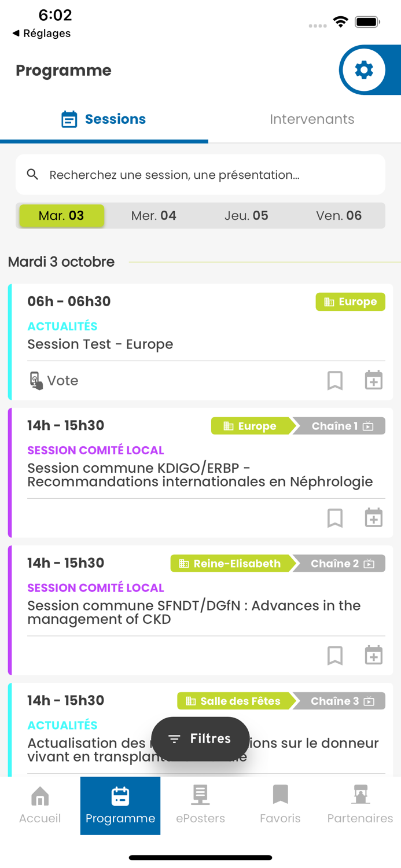
Task: Choose Ven. 06 day
Action: pos(339,216)
